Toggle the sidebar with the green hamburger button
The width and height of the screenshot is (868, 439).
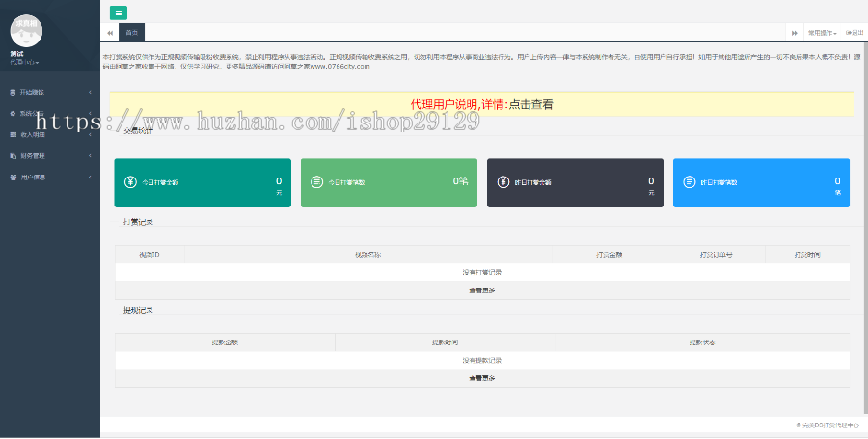[119, 13]
